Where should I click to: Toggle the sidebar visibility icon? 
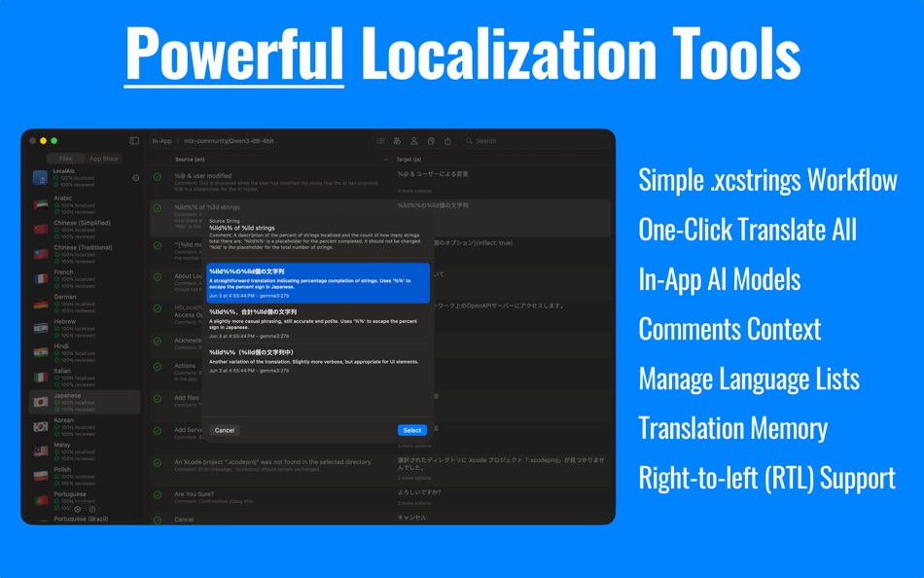133,141
